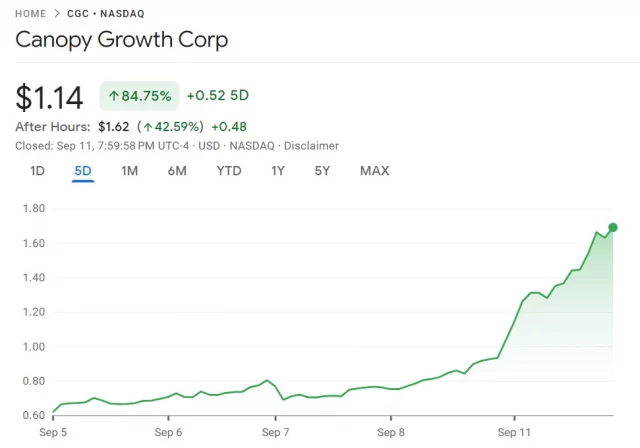Click the Canopy Growth Corp title
This screenshot has width=640, height=448.
[x=122, y=41]
